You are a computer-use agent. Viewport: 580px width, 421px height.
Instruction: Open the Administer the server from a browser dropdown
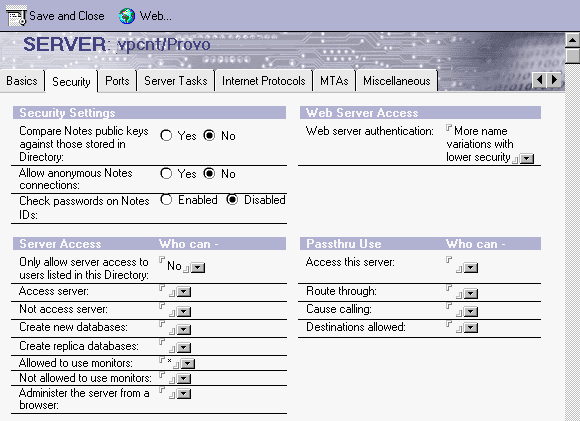[184, 394]
